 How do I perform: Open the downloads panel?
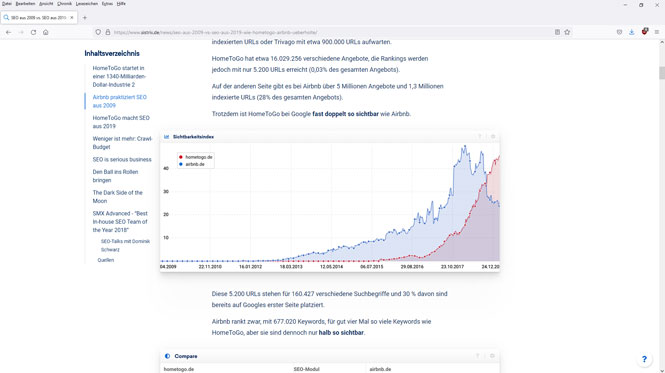(631, 32)
